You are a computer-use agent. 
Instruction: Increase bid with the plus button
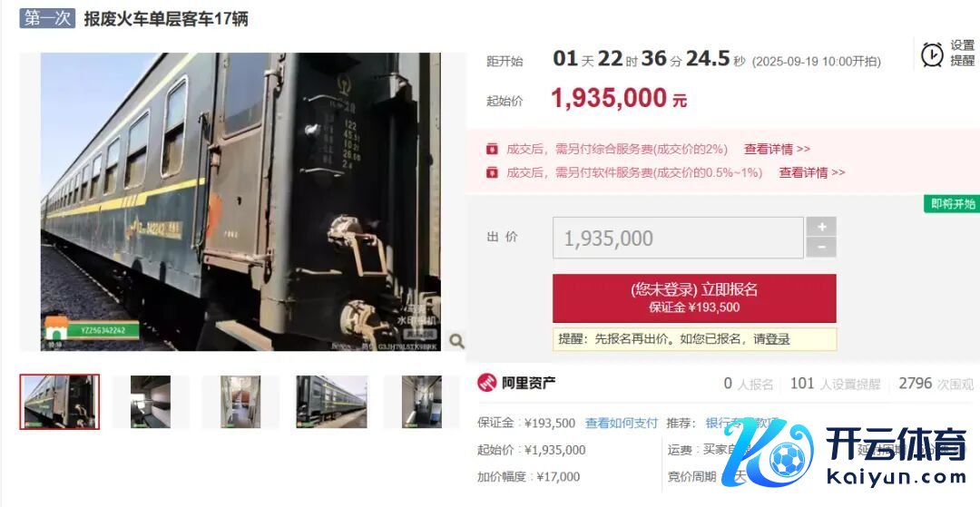(821, 227)
